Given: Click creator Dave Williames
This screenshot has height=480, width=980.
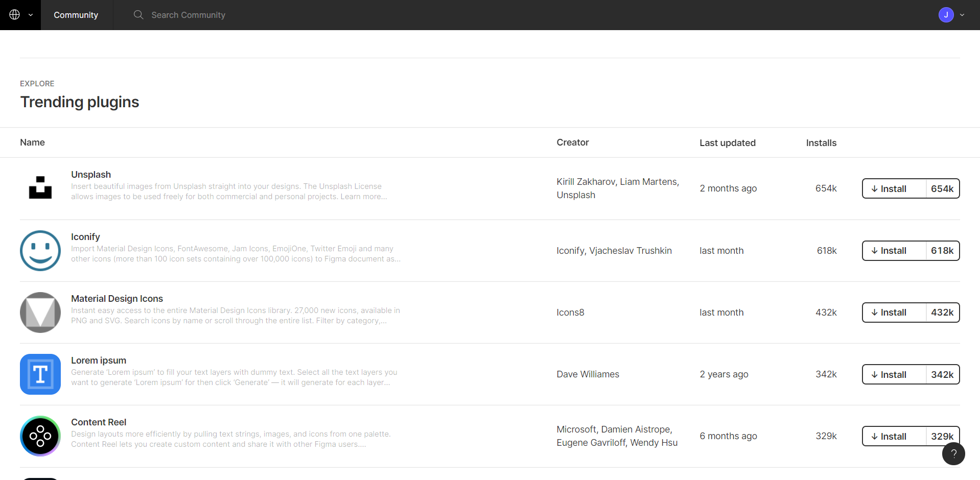Looking at the screenshot, I should pos(588,374).
